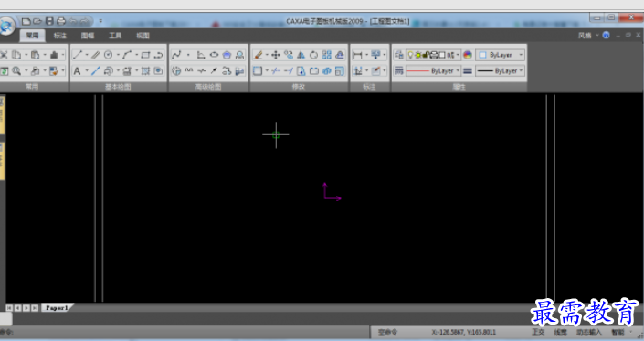This screenshot has width=644, height=341.
Task: Open the layer color ByLayer dropdown
Action: coord(501,55)
